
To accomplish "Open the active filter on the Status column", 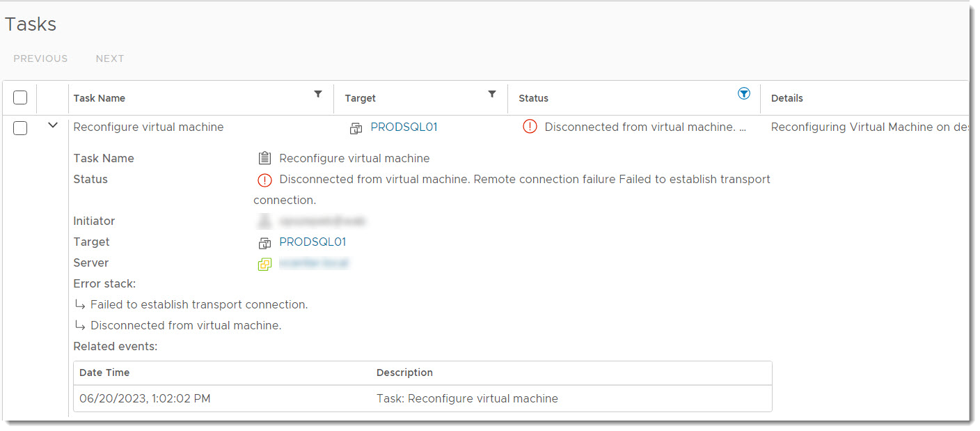I will coord(744,93).
